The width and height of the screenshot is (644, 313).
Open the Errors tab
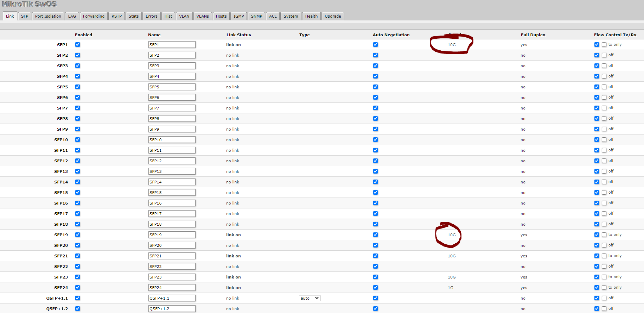[152, 16]
